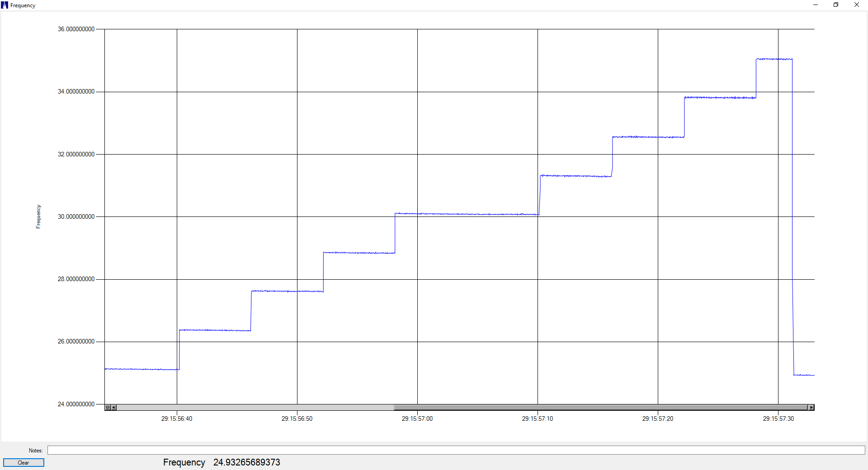Click the Frequency window title text
Image resolution: width=868 pixels, height=470 pixels.
pyautogui.click(x=23, y=5)
